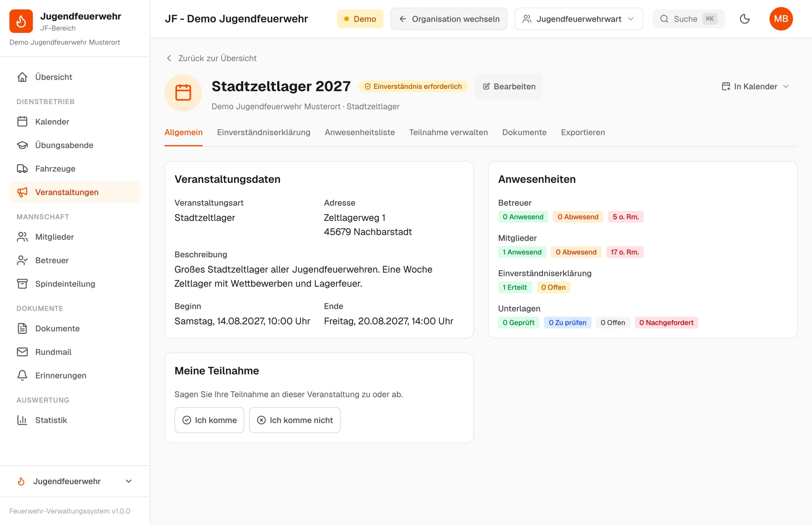Open Statistik bar chart icon
The width and height of the screenshot is (812, 525).
coord(22,420)
